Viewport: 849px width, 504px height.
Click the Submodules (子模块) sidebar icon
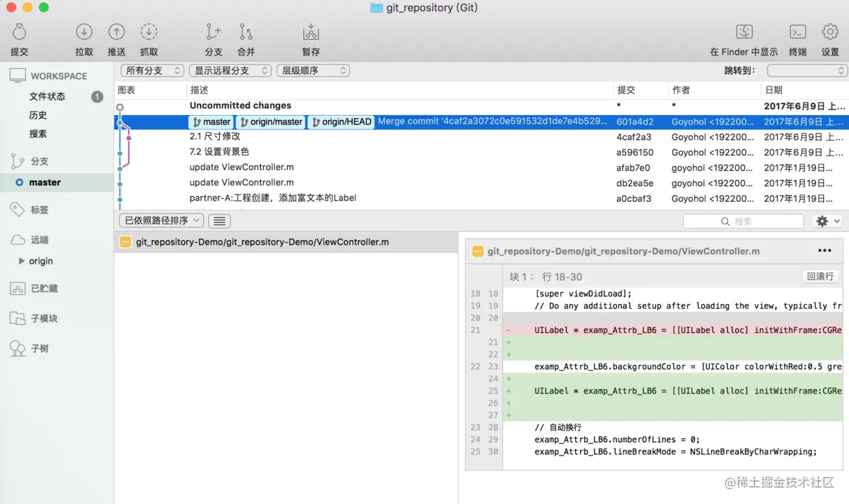point(18,318)
